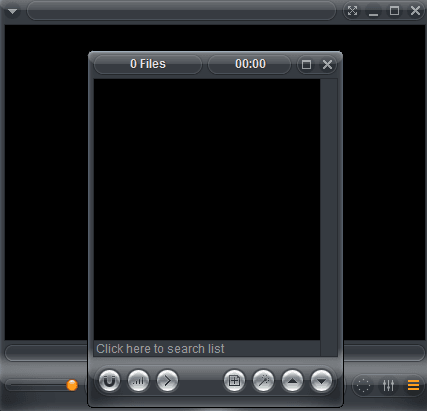Click the 00:00 playlist duration button

(250, 64)
